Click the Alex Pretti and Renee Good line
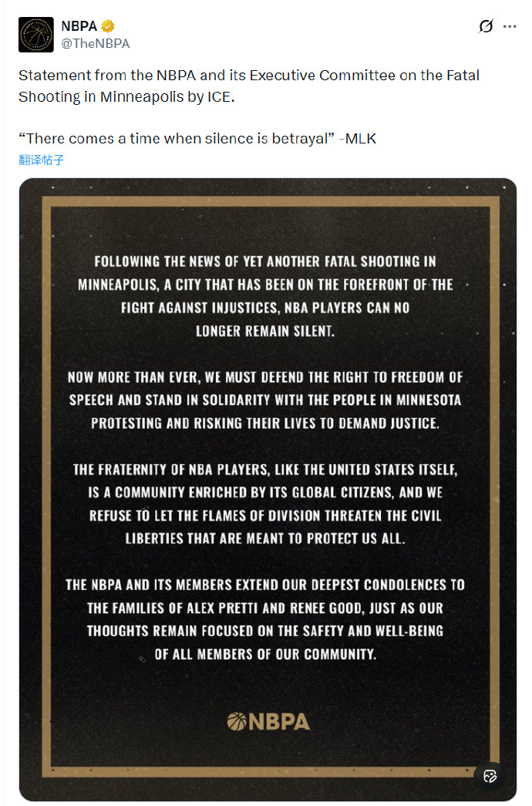532x806 pixels. 264,608
